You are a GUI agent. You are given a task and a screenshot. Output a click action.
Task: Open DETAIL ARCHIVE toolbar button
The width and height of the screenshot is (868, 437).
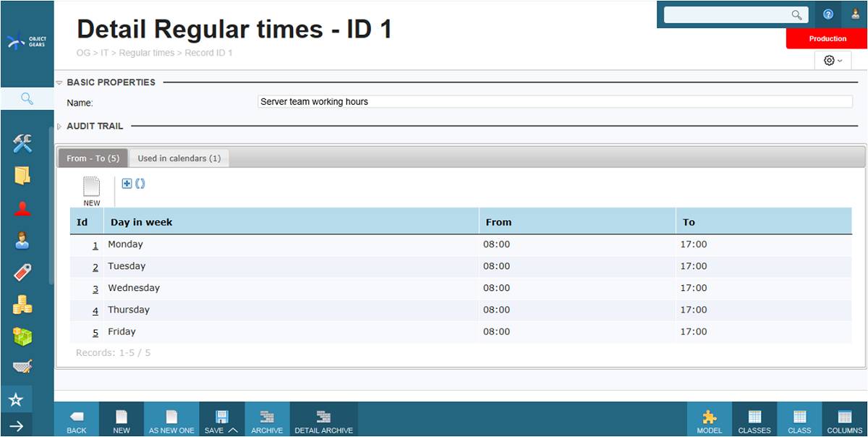[x=323, y=420]
